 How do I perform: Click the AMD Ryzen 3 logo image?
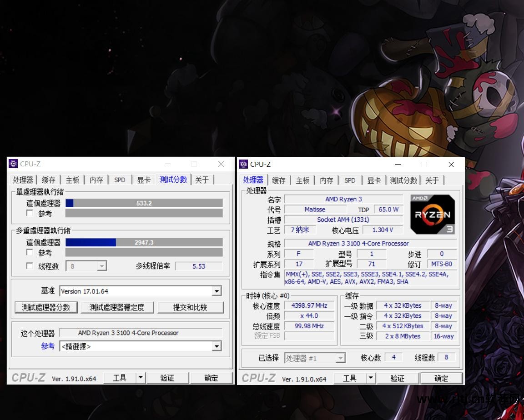pyautogui.click(x=433, y=215)
